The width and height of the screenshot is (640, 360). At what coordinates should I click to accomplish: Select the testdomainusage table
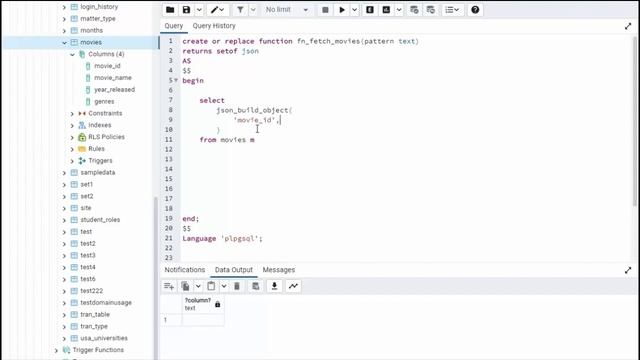pos(106,302)
